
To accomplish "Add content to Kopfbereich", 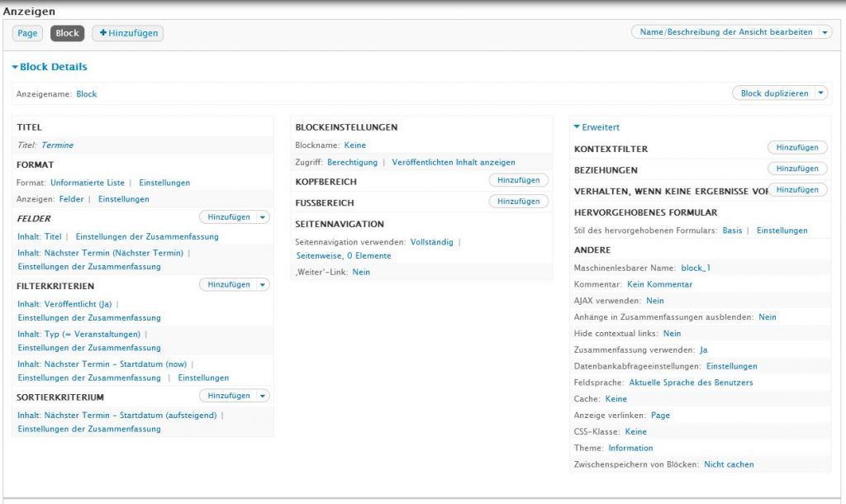I will click(518, 180).
